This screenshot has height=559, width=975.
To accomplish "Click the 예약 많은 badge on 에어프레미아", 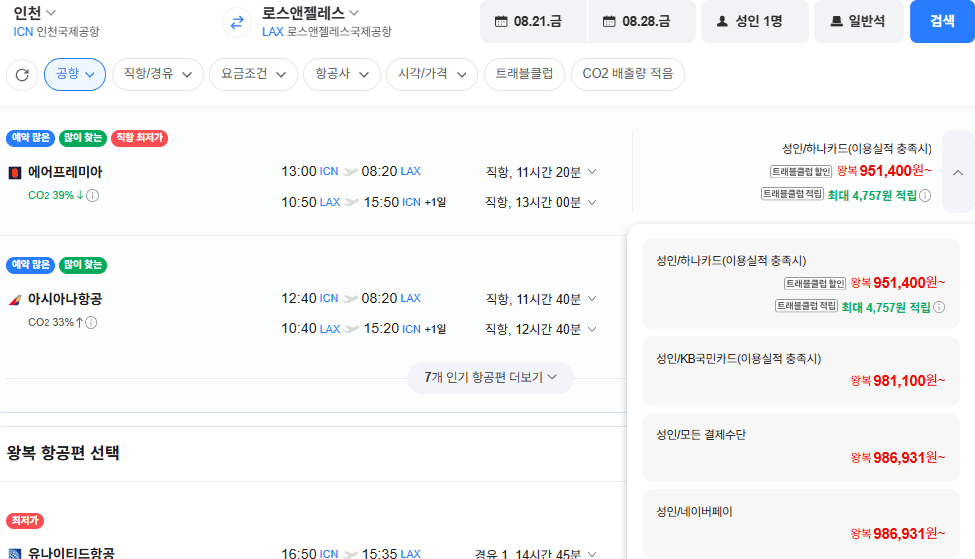I will click(x=30, y=138).
